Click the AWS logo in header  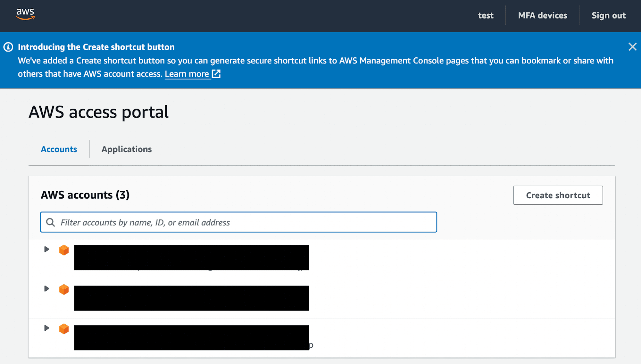point(25,14)
